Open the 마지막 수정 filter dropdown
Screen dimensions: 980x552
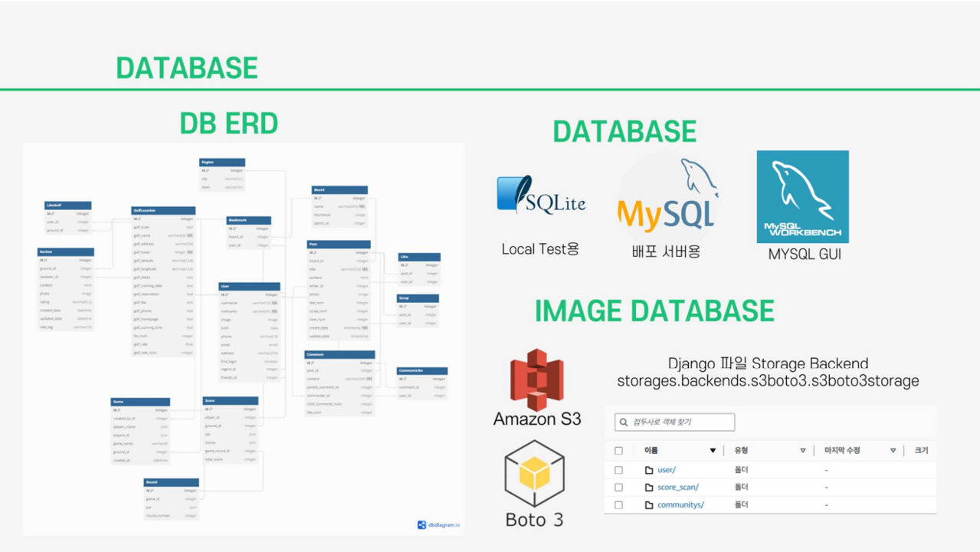coord(893,450)
